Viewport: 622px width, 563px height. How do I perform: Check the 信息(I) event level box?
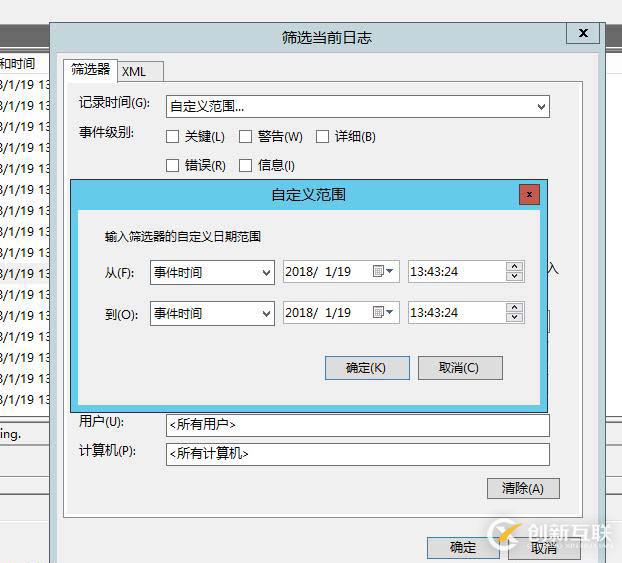pyautogui.click(x=245, y=165)
